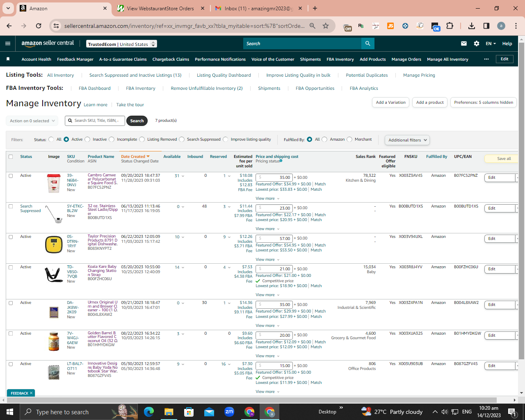Open the Taylor Precision product name link

pyautogui.click(x=103, y=240)
